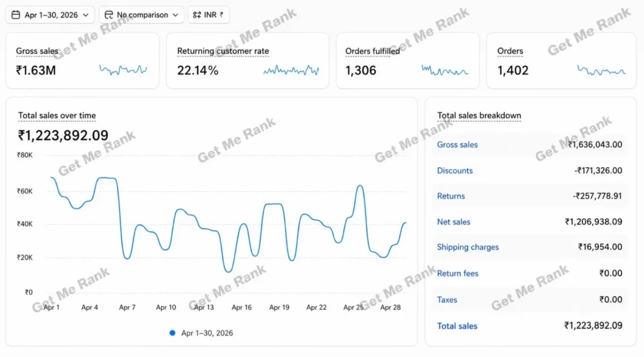
Task: Click the Returning customer rate sparkline
Action: (291, 70)
